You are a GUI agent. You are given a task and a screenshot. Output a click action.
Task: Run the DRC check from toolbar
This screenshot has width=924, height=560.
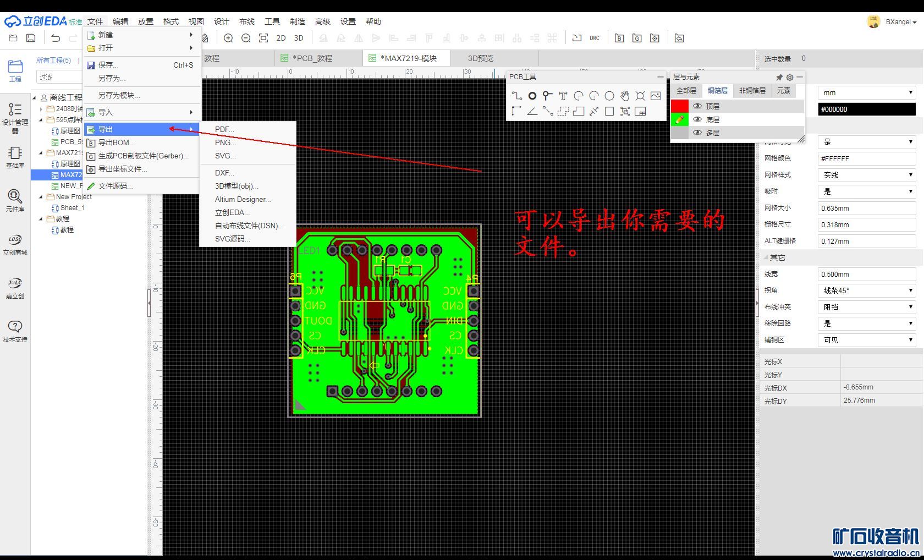tap(594, 38)
